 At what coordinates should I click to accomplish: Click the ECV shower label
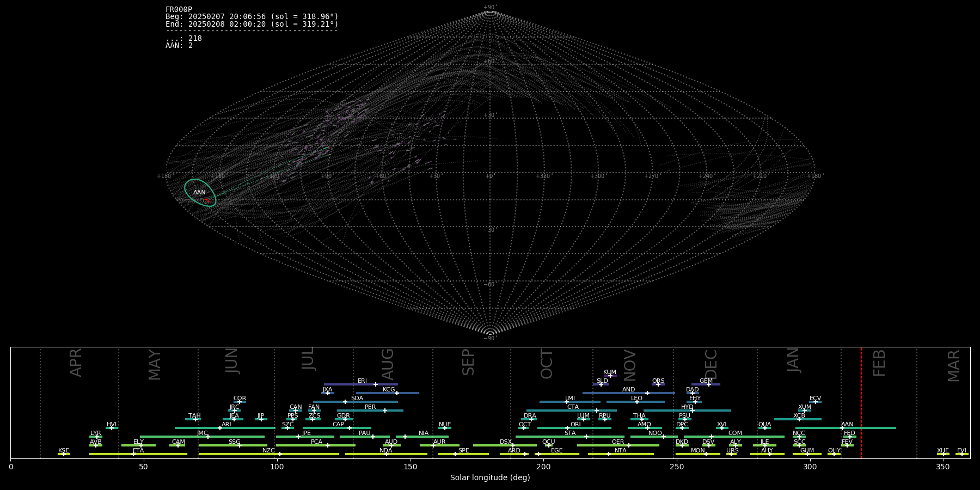(815, 398)
